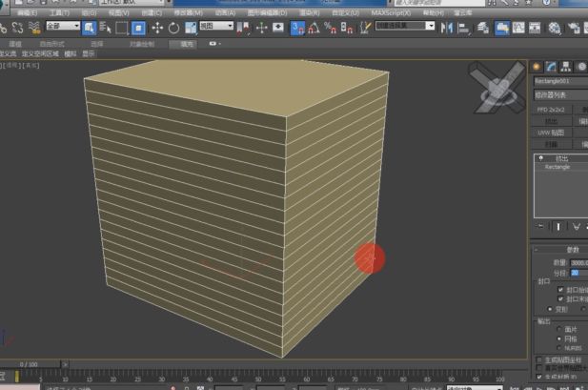The height and width of the screenshot is (390, 588).
Task: Click the Select by Name icon
Action: pyautogui.click(x=103, y=28)
